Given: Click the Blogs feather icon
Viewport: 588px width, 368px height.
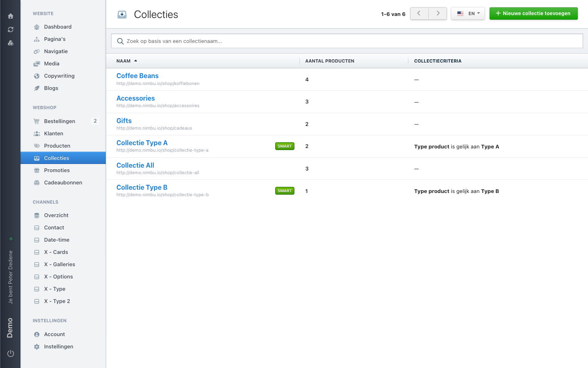Looking at the screenshot, I should click(x=37, y=88).
